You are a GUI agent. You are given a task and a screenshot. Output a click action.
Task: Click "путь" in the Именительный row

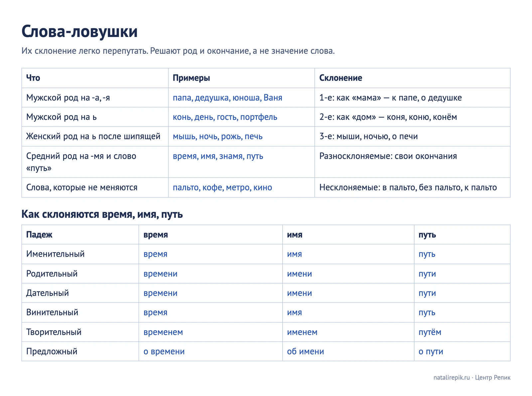pos(427,254)
